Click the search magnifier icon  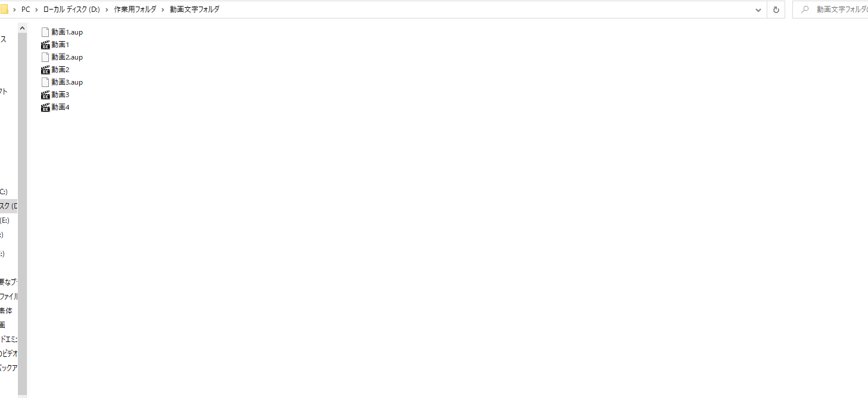point(805,10)
